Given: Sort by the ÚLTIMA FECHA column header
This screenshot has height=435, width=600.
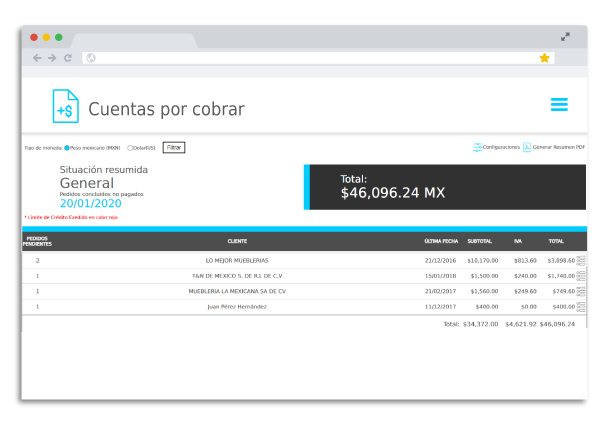Looking at the screenshot, I should tap(441, 241).
